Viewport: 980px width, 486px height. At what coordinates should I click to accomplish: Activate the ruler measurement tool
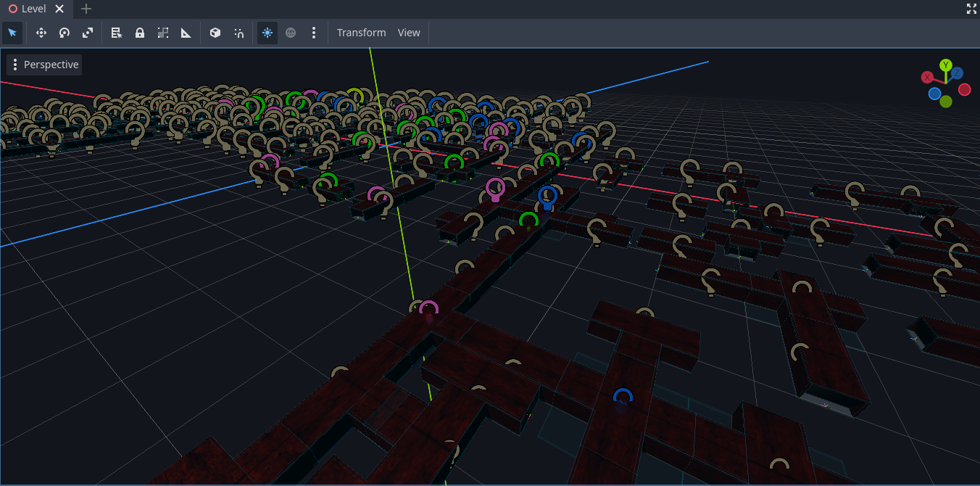[x=186, y=33]
